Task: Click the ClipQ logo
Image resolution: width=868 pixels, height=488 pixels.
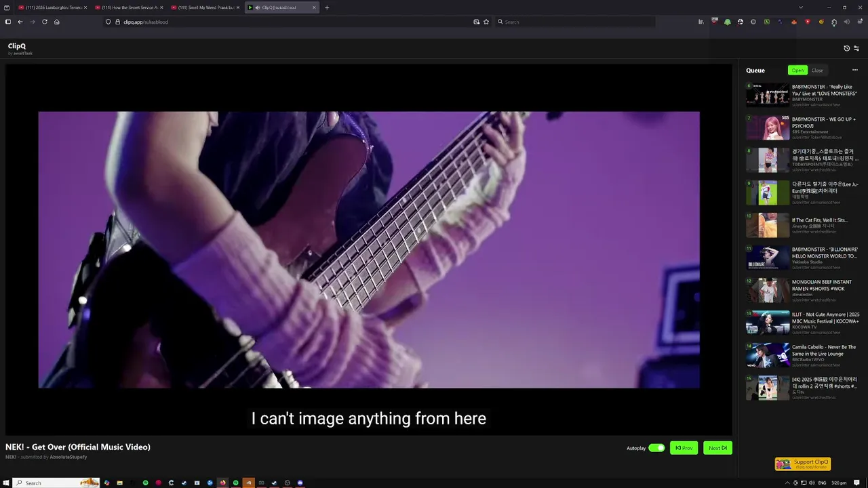Action: pos(17,46)
